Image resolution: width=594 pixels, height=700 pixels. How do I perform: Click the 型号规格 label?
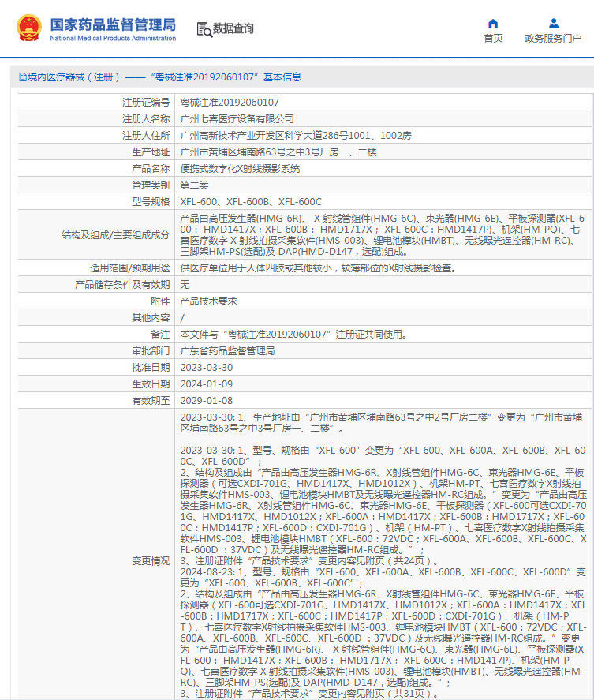[151, 202]
